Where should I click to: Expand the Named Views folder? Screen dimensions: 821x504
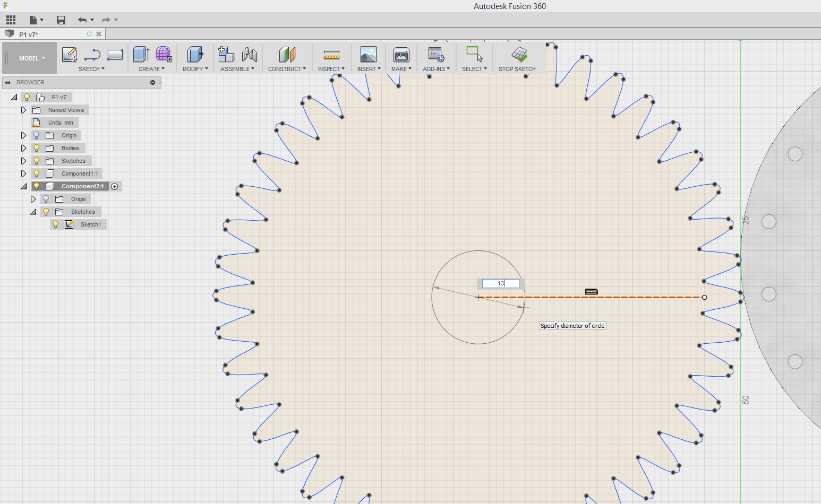pos(23,110)
